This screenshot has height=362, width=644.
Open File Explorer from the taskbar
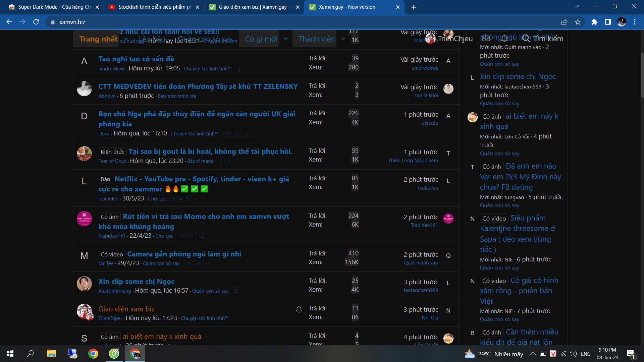click(51, 354)
